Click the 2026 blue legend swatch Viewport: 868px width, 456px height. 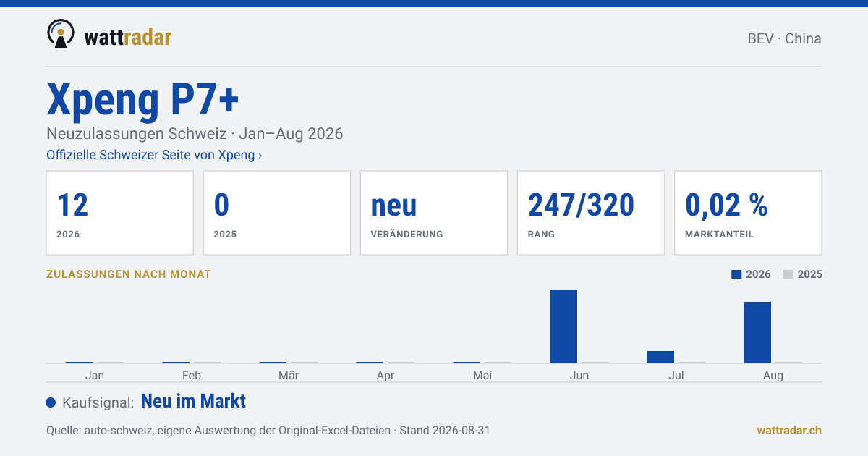(x=736, y=274)
